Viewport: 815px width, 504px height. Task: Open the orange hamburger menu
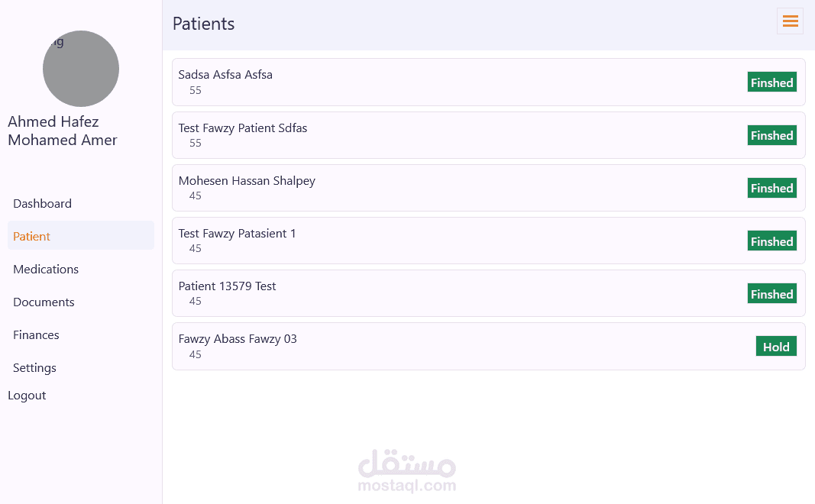coord(790,21)
